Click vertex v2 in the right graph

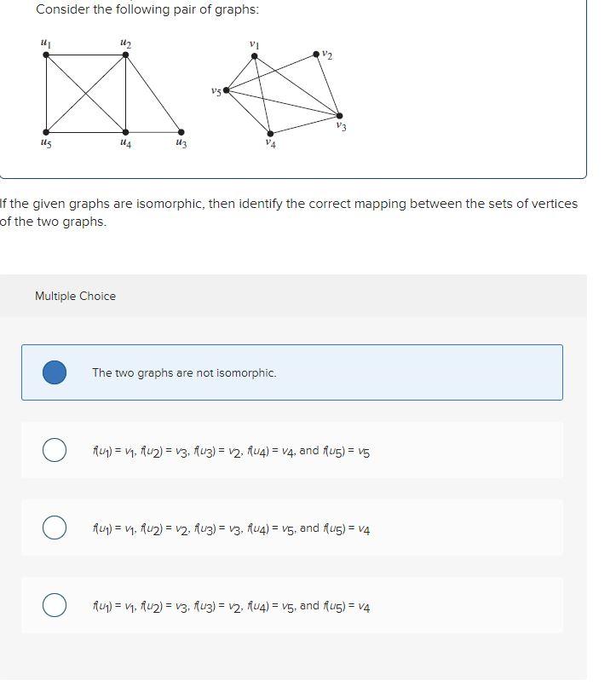pyautogui.click(x=317, y=55)
